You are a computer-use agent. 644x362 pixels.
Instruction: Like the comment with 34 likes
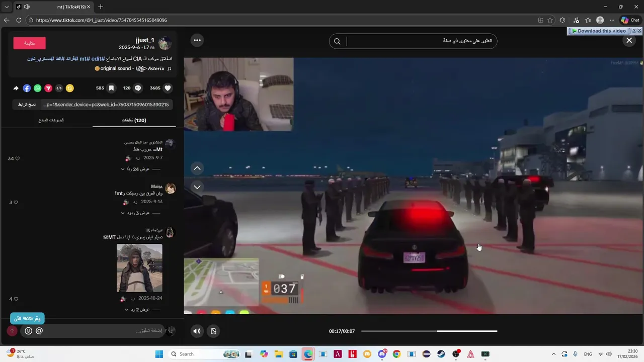(17, 158)
